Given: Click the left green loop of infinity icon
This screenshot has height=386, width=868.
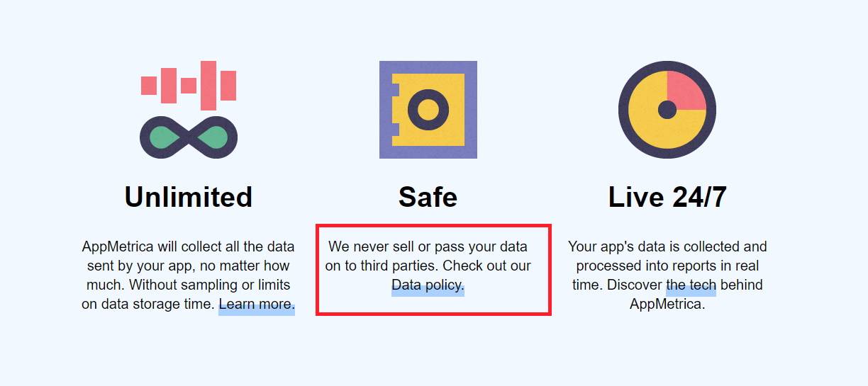Looking at the screenshot, I should pyautogui.click(x=165, y=137).
